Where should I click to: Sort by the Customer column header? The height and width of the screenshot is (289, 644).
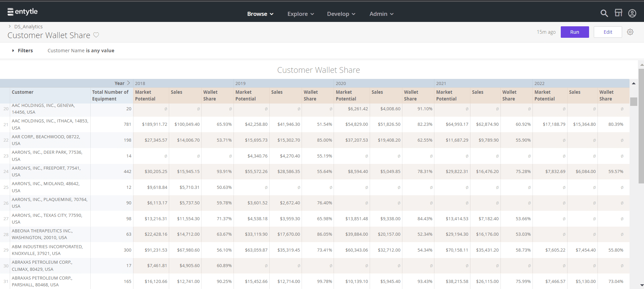pos(23,92)
